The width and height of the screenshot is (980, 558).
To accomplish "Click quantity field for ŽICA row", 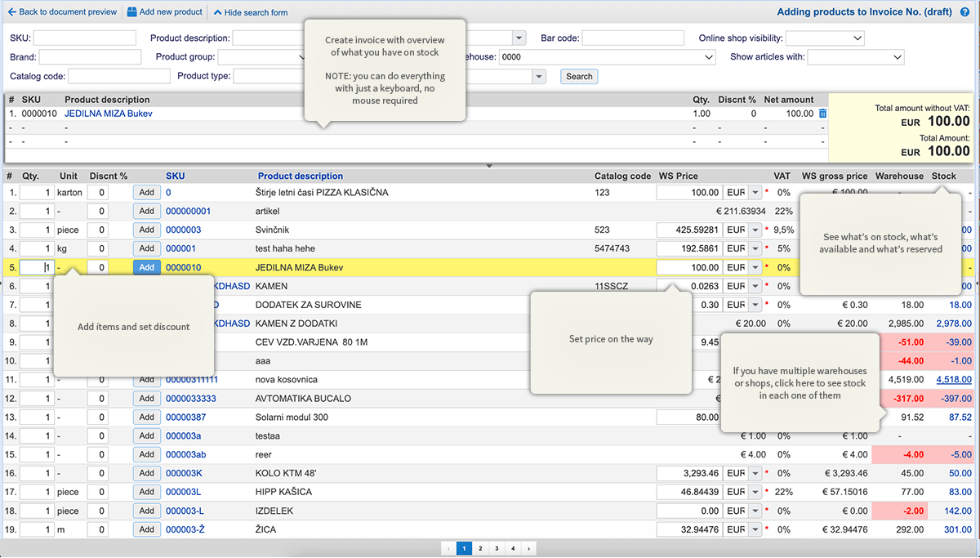I will [37, 529].
